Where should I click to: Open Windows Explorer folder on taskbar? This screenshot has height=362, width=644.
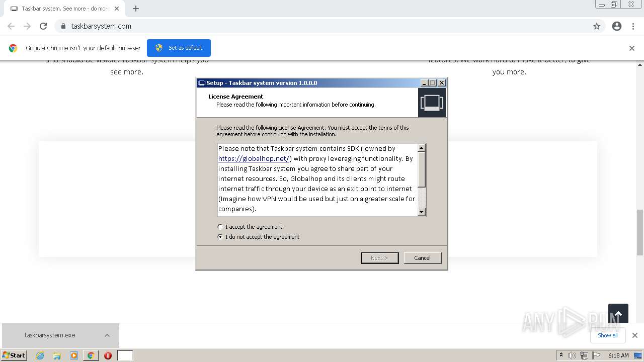(x=57, y=355)
